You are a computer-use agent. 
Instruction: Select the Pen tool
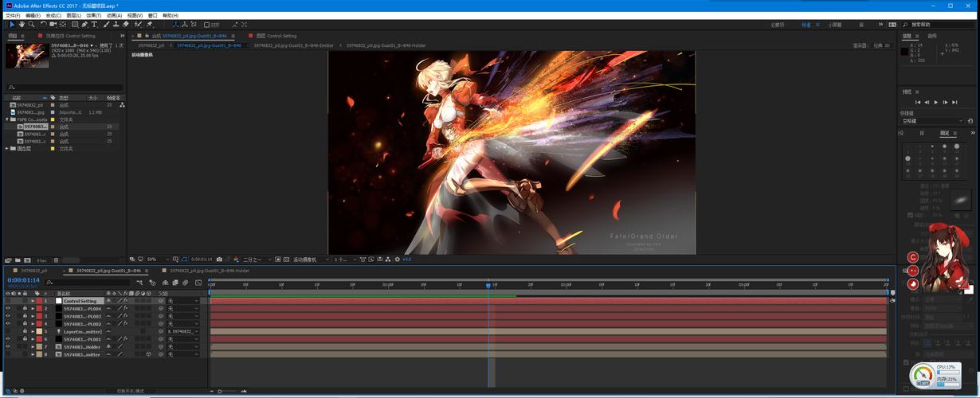(84, 25)
